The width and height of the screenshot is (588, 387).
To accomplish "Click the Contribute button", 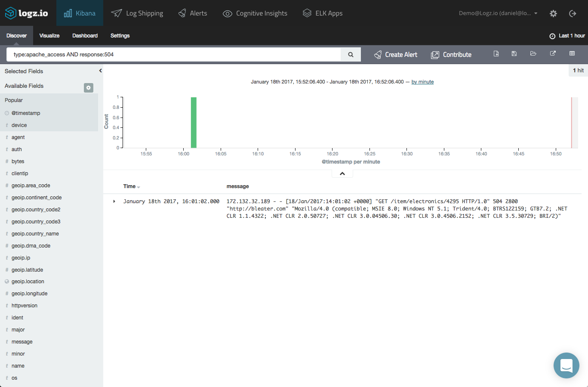I will pos(451,55).
